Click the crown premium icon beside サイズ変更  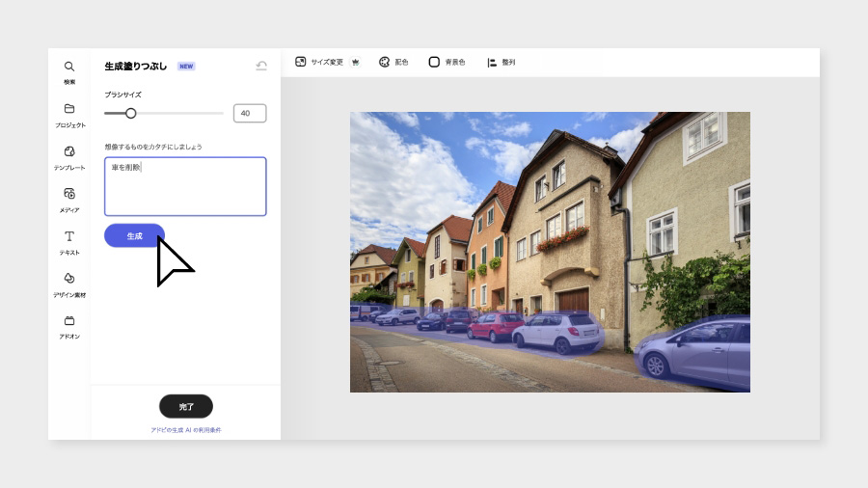pyautogui.click(x=355, y=62)
